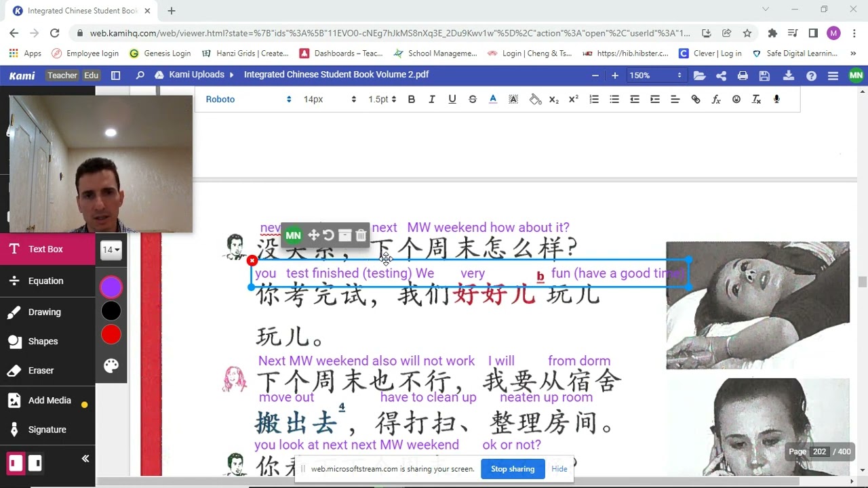Undo with the rotate arrow on annotation
868x488 pixels.
[x=329, y=235]
